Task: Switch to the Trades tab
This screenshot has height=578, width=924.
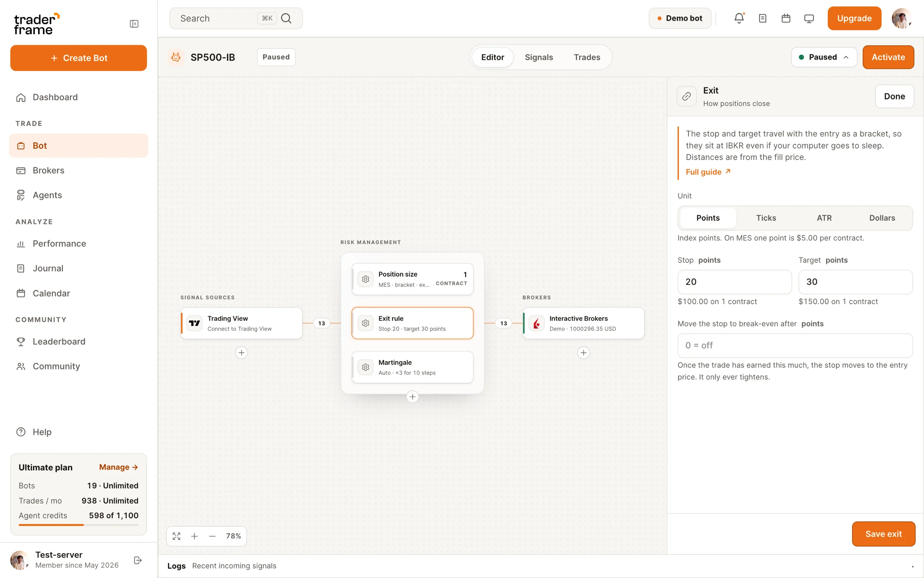Action: tap(587, 57)
